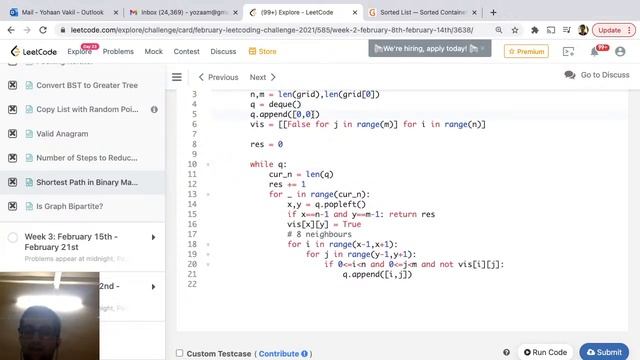The width and height of the screenshot is (640, 360).
Task: Switch to Mail - Yohaan Vakil - Outlook tab
Action: click(x=62, y=12)
